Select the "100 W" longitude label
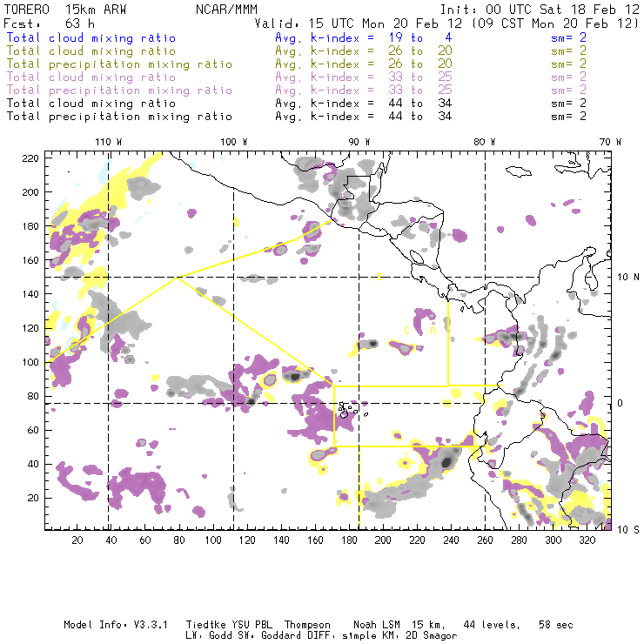Viewport: 644px width, 644px height. (234, 142)
